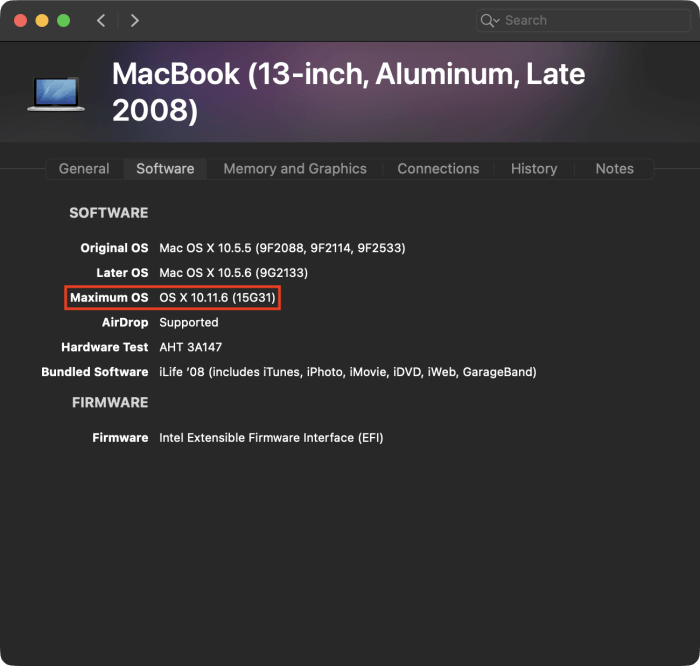
Task: Select value OS X 10.11.6 (15G31)
Action: click(x=217, y=298)
